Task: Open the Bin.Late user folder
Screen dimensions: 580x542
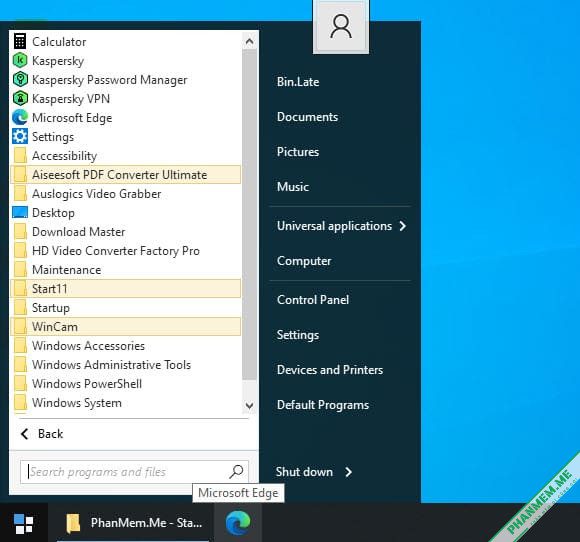Action: click(298, 82)
